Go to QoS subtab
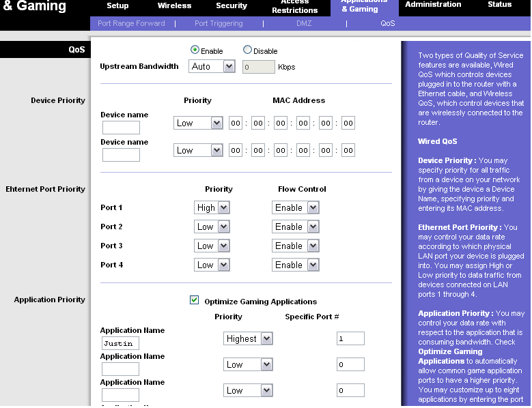Viewport: 532px width, 408px height. [x=387, y=23]
